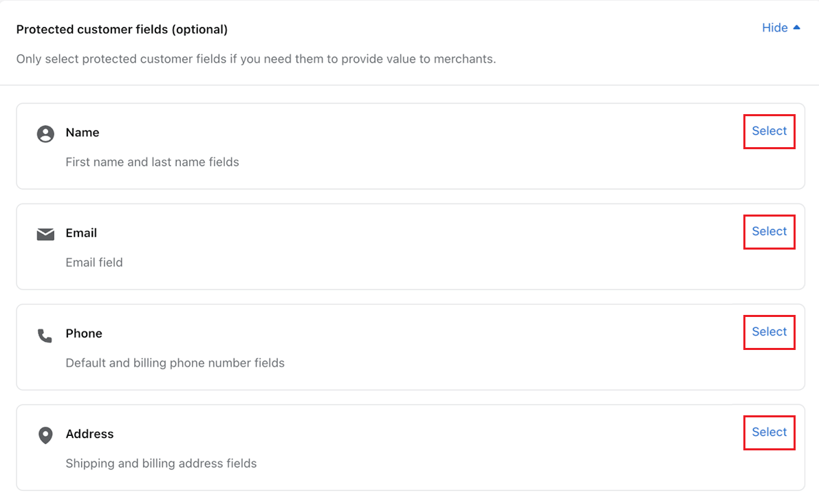819x504 pixels.
Task: Click the Email card title
Action: (x=81, y=233)
